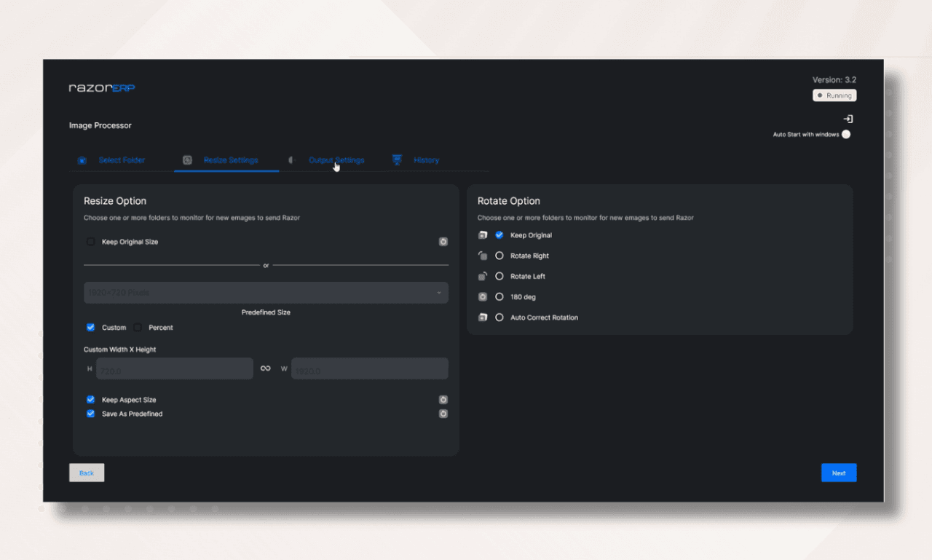Enable the Keep Original Size checkbox
Viewport: 932px width, 560px height.
(90, 241)
